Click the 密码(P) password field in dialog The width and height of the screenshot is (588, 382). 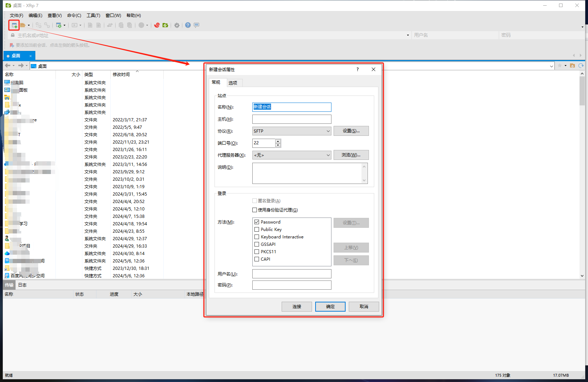[x=292, y=285]
